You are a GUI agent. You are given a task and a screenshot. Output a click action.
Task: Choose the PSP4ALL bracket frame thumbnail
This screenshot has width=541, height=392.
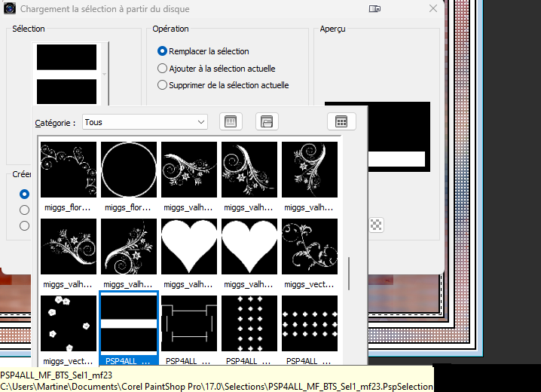[x=189, y=323]
